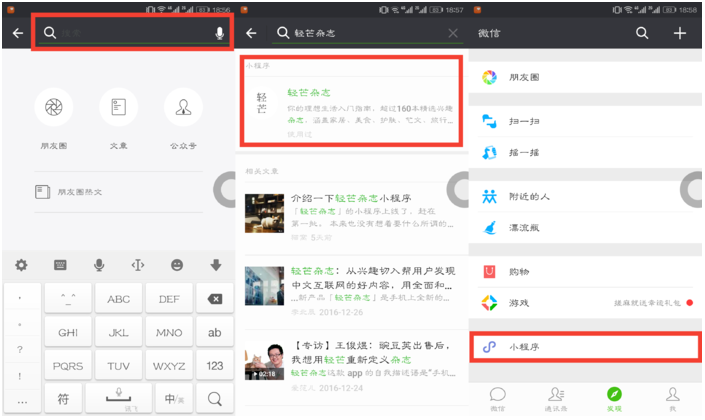Screen dimensions: 705x420
Task: Tap the backspace key
Action: 215,299
